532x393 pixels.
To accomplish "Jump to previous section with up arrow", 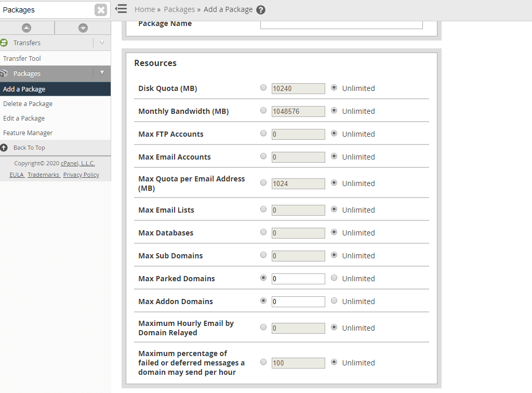I will (26, 28).
